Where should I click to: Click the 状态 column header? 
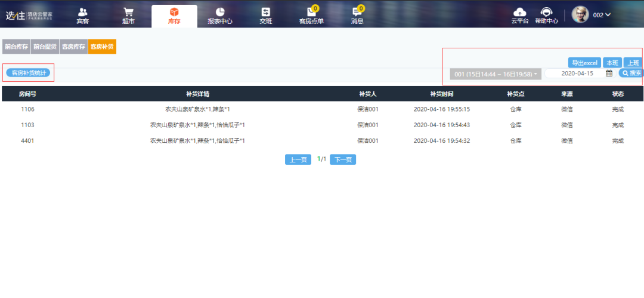pyautogui.click(x=618, y=94)
